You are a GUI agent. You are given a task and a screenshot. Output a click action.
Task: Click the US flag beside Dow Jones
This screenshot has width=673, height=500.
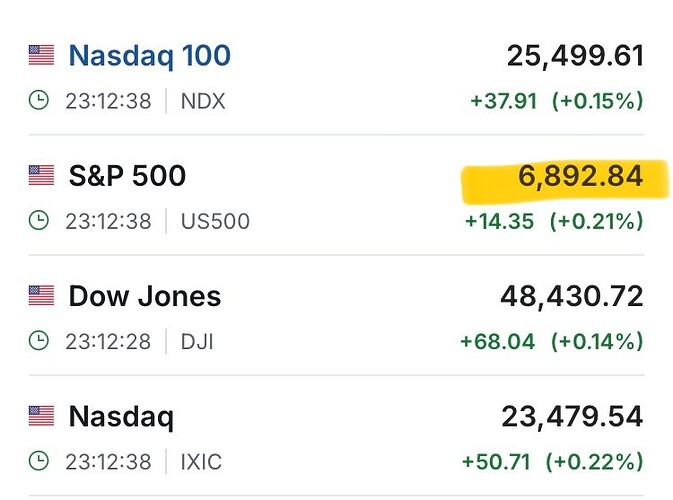pyautogui.click(x=41, y=296)
